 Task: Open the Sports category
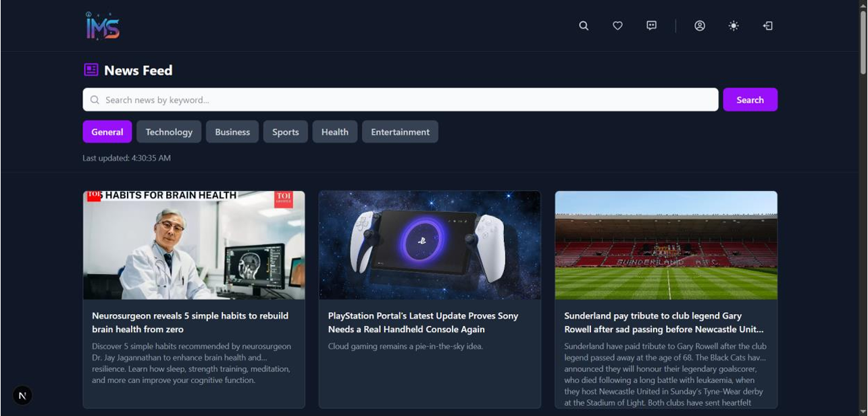pyautogui.click(x=286, y=132)
